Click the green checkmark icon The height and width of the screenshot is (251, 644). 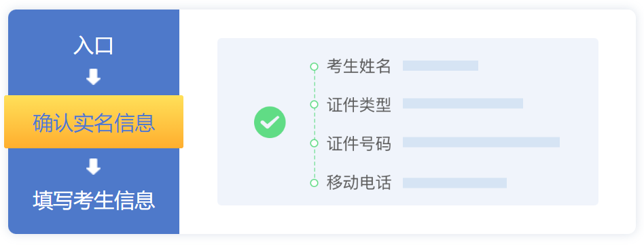270,122
